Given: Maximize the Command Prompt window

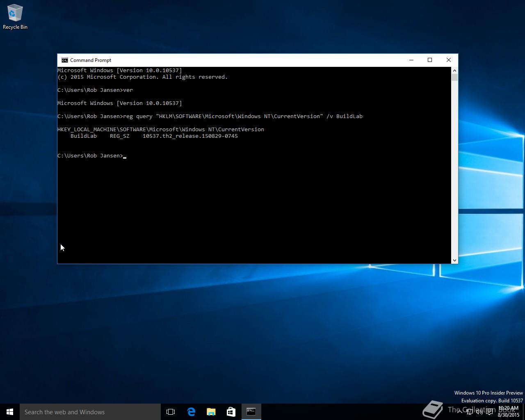Looking at the screenshot, I should coord(430,60).
